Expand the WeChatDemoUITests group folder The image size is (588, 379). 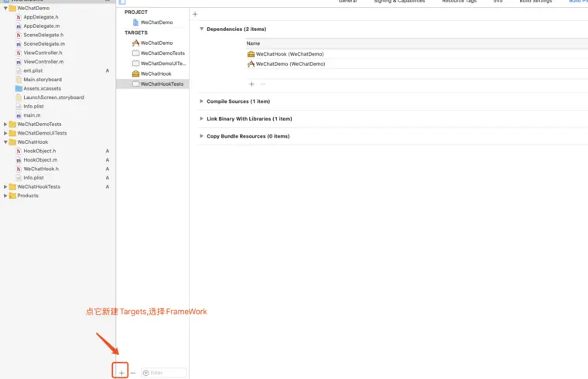point(5,133)
